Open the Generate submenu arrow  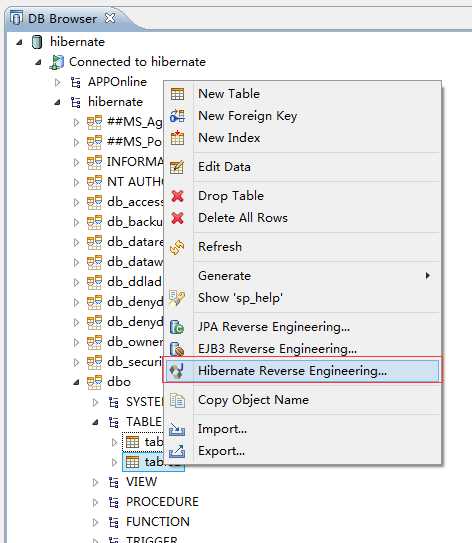[428, 276]
